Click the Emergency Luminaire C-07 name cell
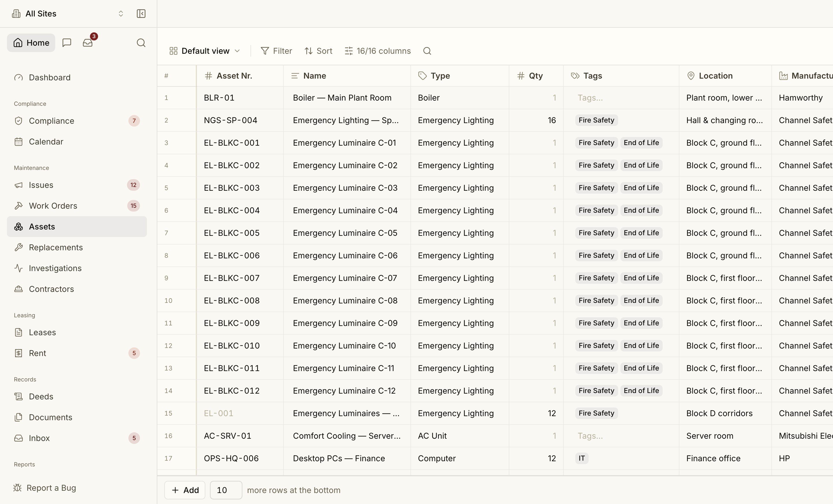Image resolution: width=833 pixels, height=504 pixels. coord(347,278)
